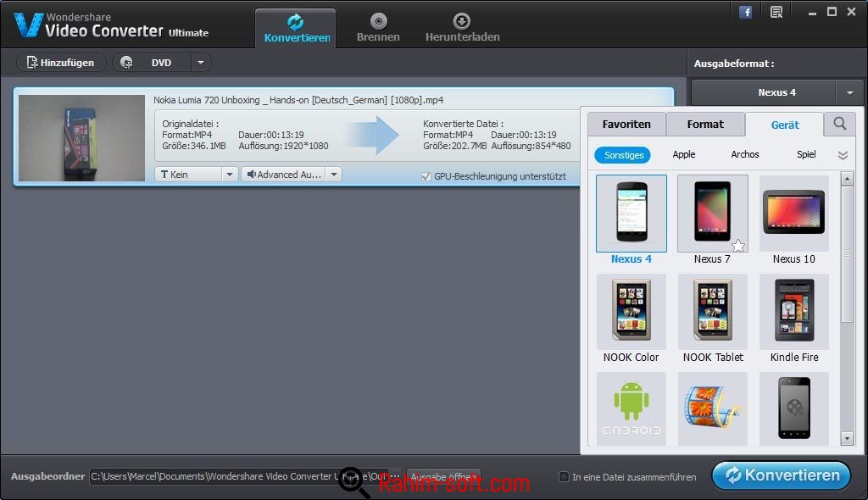
Task: Switch to the Brennen tab
Action: tap(378, 28)
